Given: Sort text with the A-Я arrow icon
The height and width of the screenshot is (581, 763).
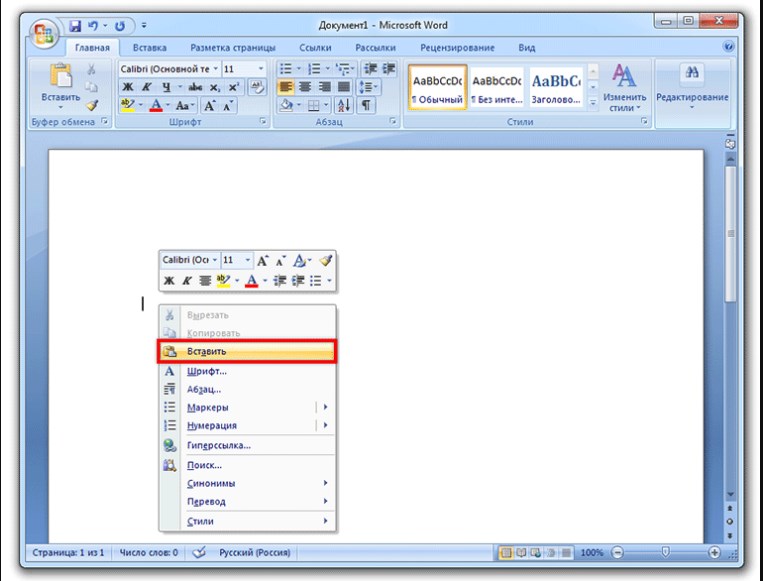Looking at the screenshot, I should coord(344,105).
